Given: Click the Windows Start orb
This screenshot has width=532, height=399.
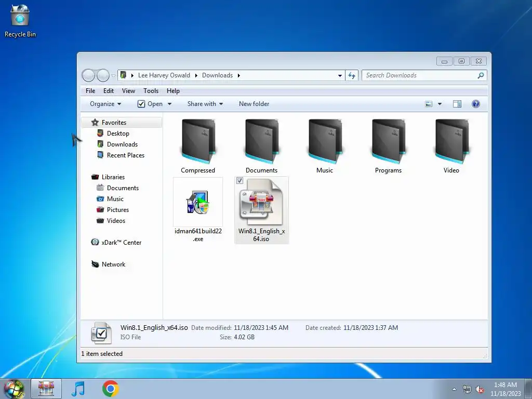Looking at the screenshot, I should [14, 389].
